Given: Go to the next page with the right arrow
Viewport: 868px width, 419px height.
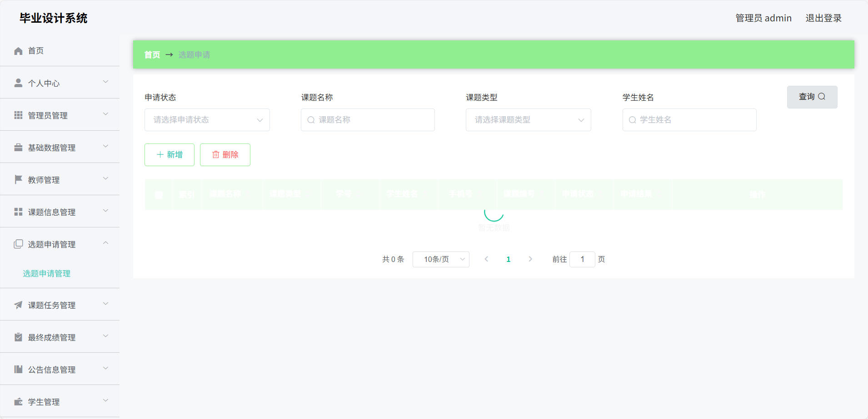Looking at the screenshot, I should pyautogui.click(x=530, y=259).
